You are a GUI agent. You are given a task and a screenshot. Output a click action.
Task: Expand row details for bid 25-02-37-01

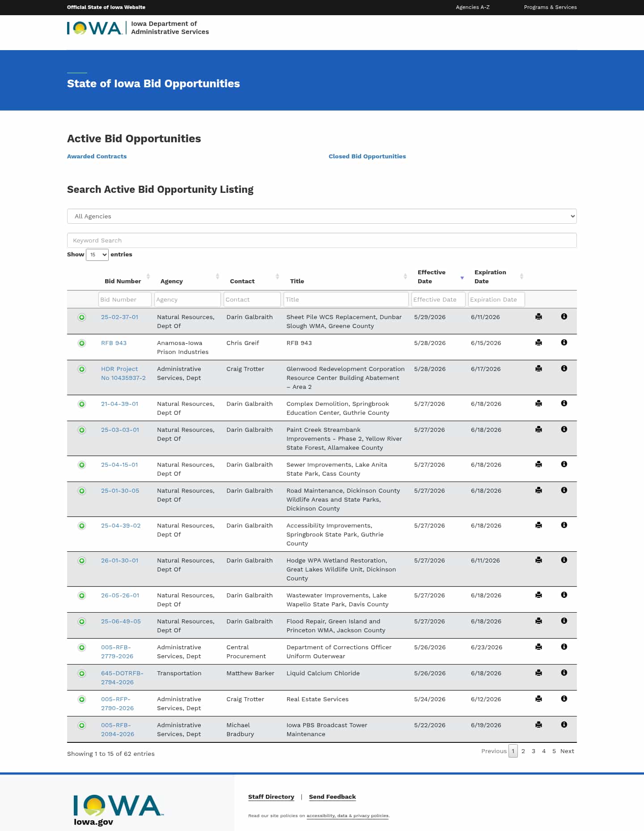pyautogui.click(x=82, y=317)
